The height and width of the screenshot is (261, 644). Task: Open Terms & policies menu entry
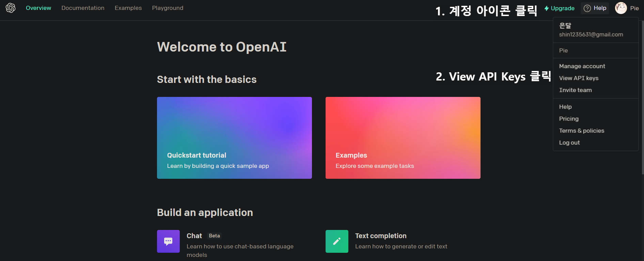click(581, 131)
